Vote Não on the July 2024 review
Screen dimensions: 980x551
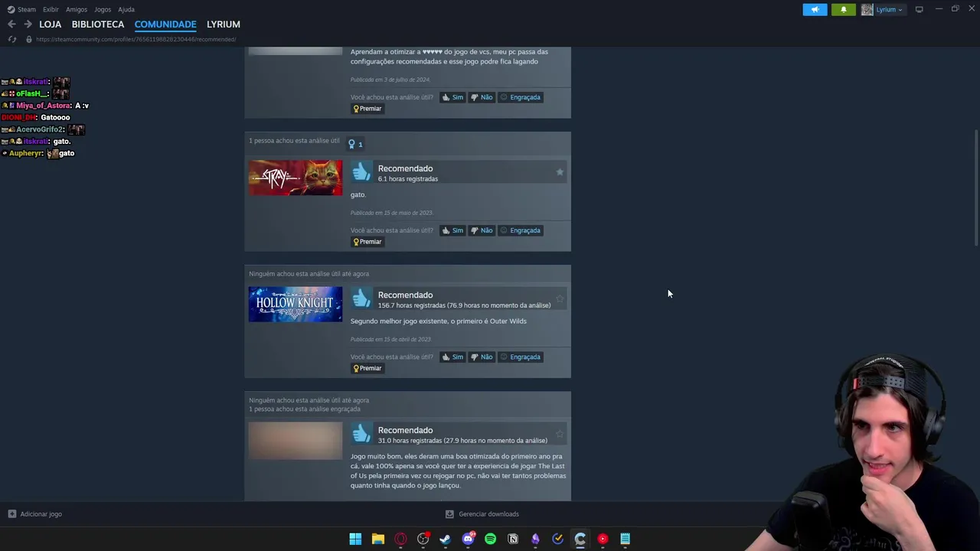(x=482, y=97)
